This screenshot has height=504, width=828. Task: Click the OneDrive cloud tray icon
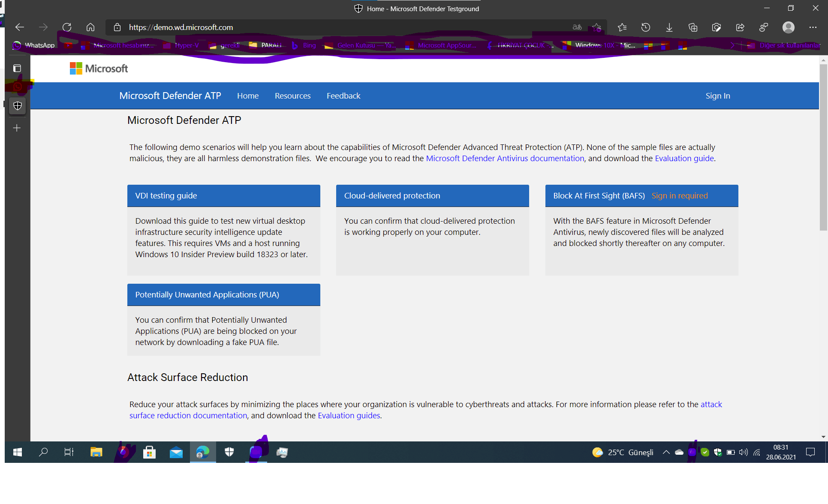click(x=679, y=452)
